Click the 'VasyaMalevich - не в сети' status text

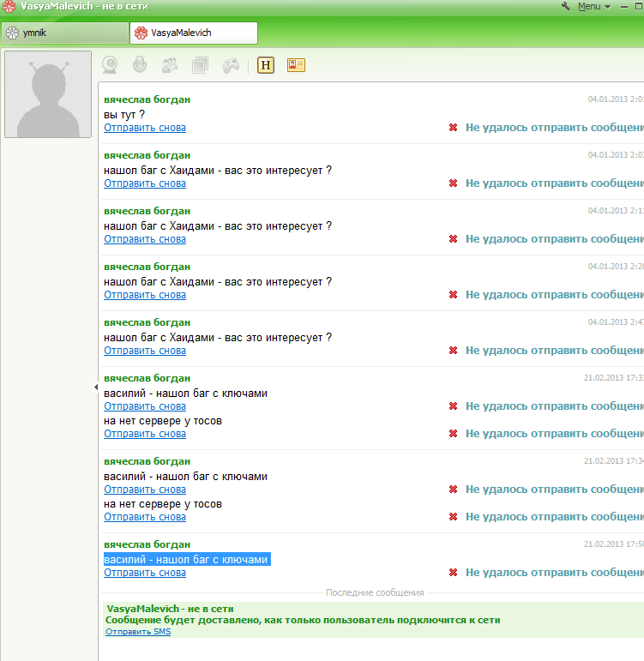click(x=170, y=609)
